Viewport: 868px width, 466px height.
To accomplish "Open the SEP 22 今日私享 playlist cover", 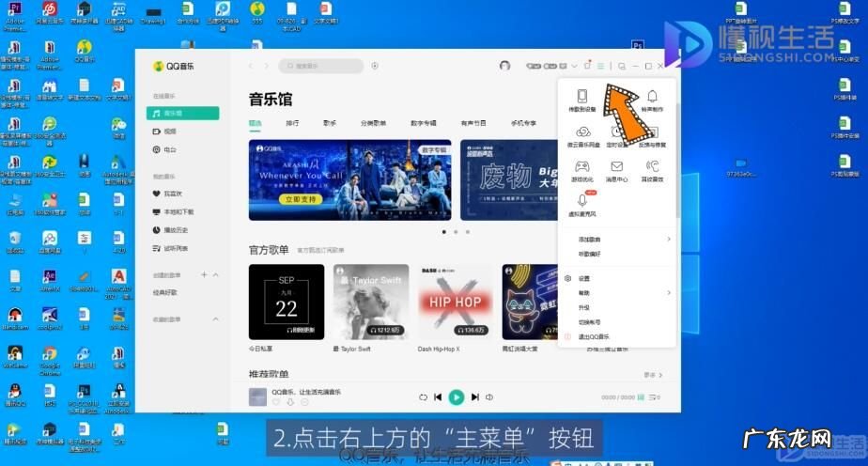I will (287, 302).
